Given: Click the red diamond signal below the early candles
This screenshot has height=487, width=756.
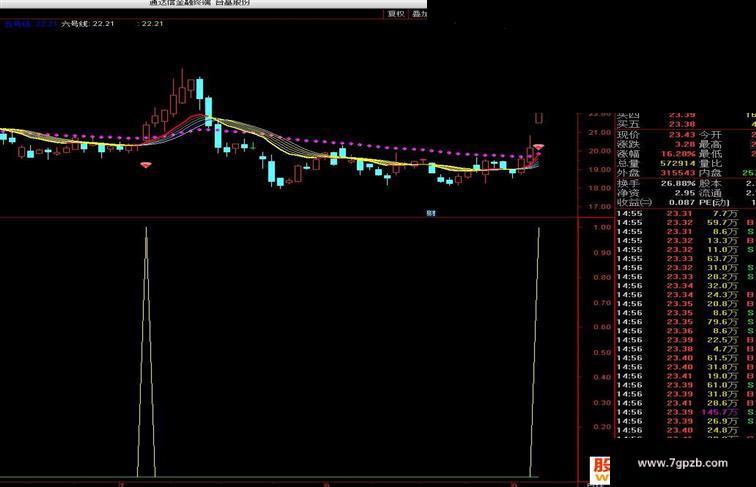Looking at the screenshot, I should tap(146, 165).
